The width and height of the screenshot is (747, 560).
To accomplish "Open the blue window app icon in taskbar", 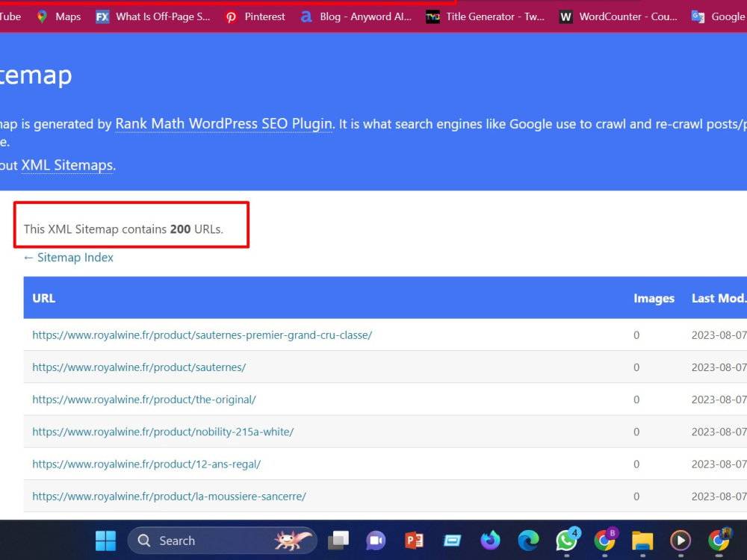I will tap(452, 541).
